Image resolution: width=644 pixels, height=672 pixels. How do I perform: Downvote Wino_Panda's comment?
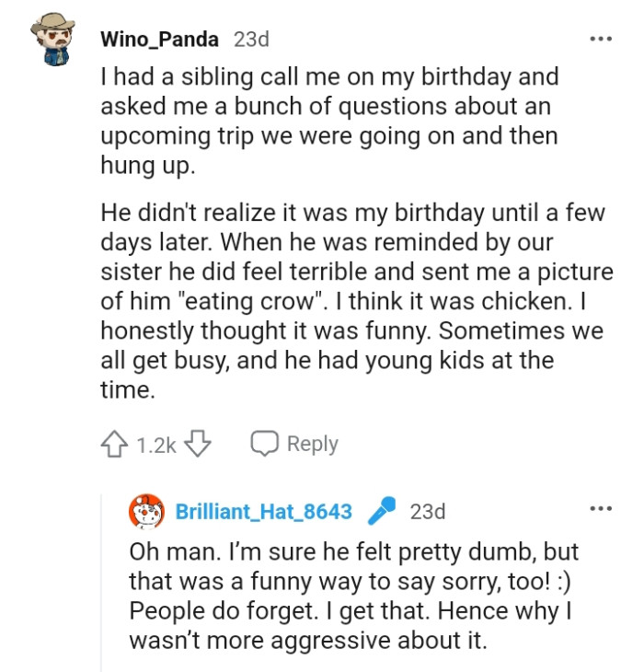point(198,444)
